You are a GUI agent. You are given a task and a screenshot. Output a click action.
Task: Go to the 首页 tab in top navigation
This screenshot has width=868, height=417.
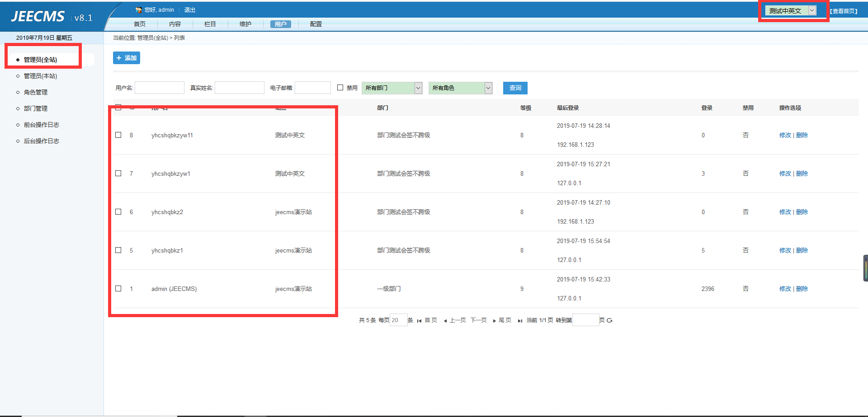[140, 24]
